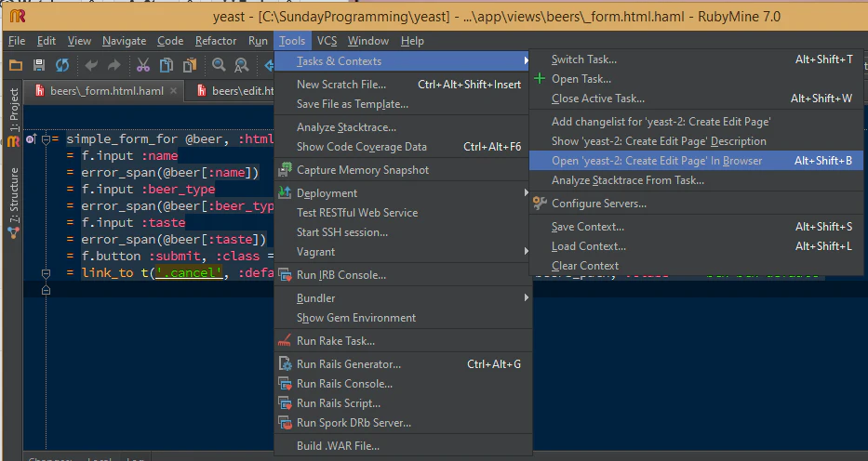
Task: Collapse the simple_form_for code block
Action: click(x=46, y=139)
